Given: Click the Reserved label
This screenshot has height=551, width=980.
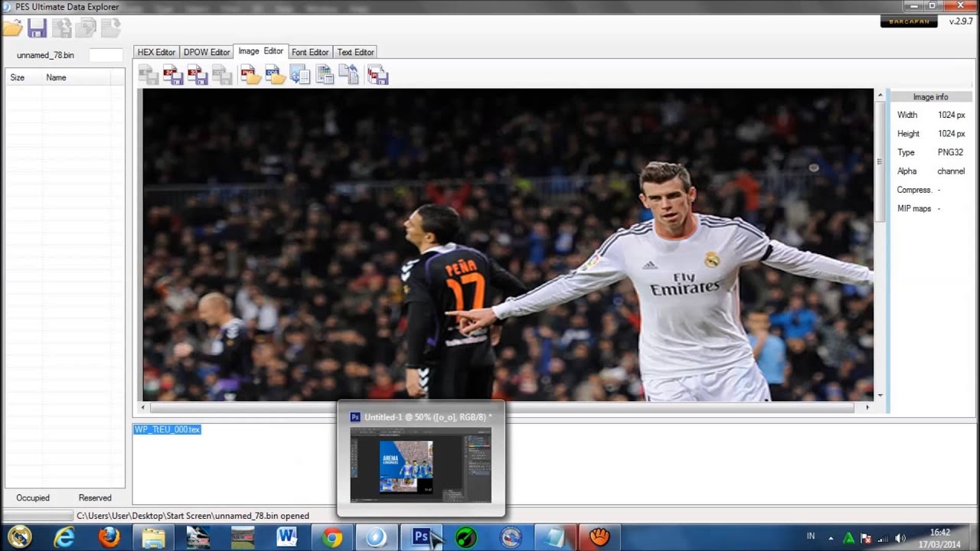Looking at the screenshot, I should click(x=95, y=498).
